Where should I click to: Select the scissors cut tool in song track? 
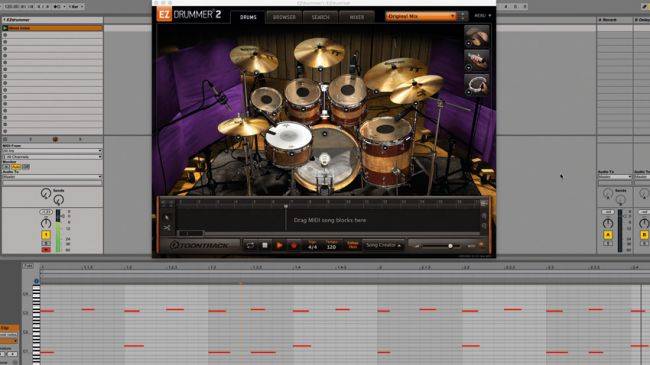point(167,228)
